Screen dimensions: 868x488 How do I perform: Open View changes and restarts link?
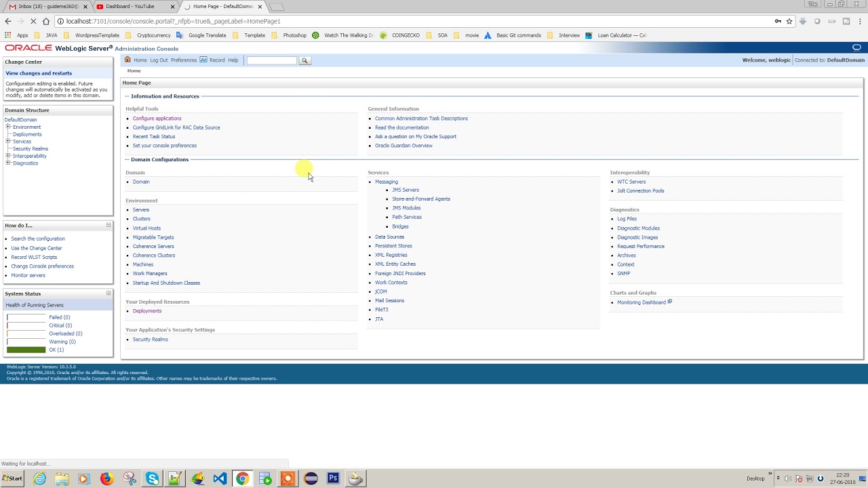click(39, 73)
